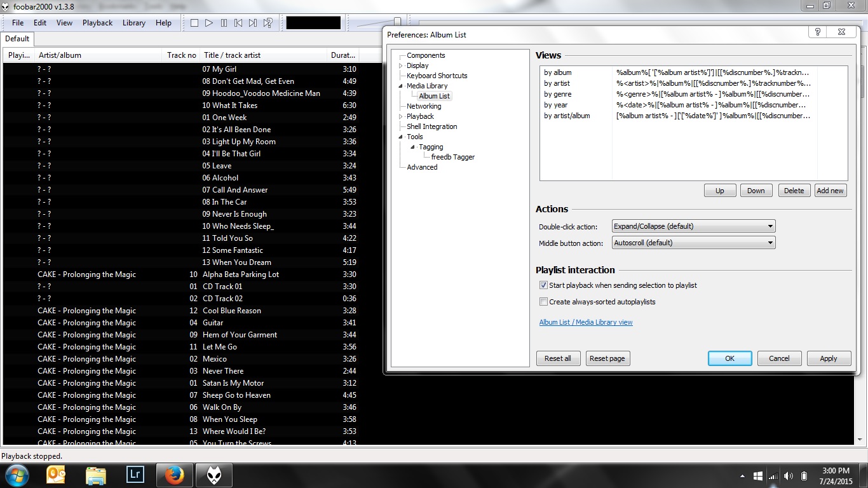The height and width of the screenshot is (488, 868).
Task: Collapse the Media Library tree node
Action: click(x=400, y=86)
